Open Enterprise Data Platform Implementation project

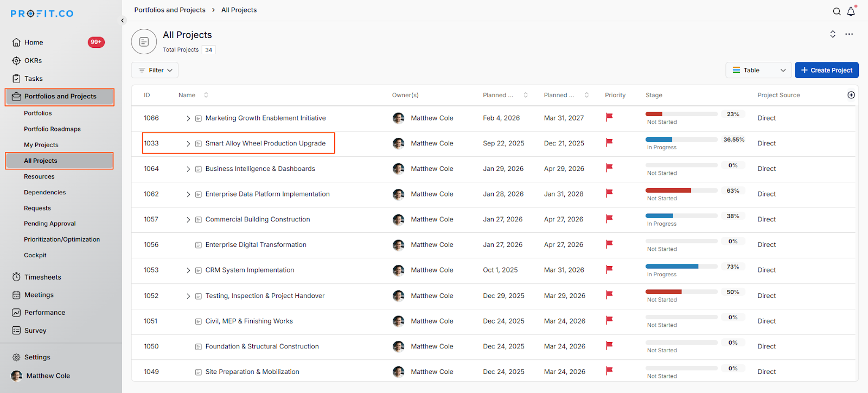coord(267,194)
